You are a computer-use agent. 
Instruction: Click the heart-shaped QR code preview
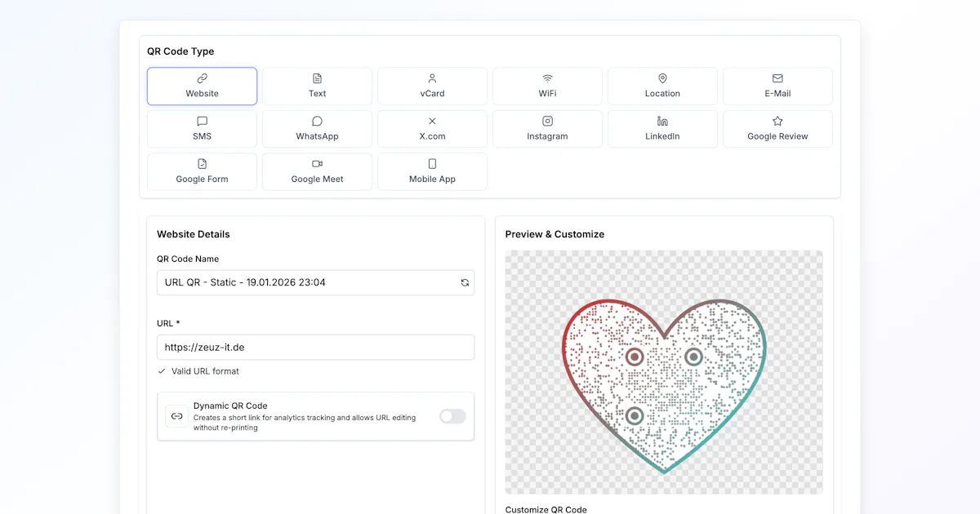[x=664, y=385]
